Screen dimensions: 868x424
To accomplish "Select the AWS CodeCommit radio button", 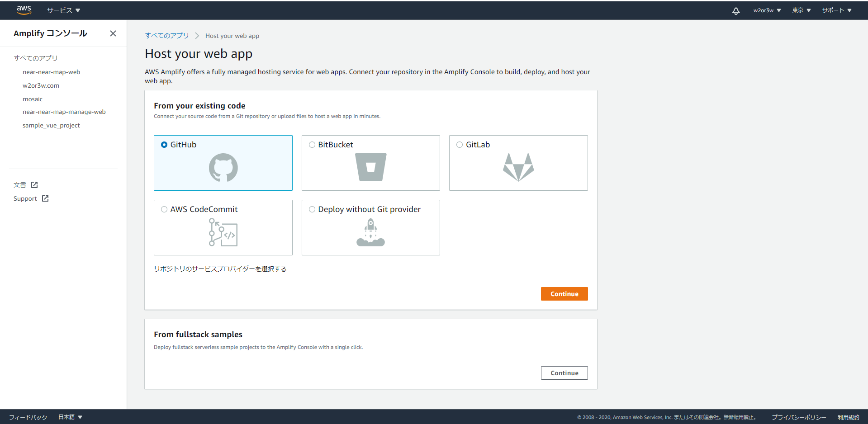I will click(x=164, y=209).
